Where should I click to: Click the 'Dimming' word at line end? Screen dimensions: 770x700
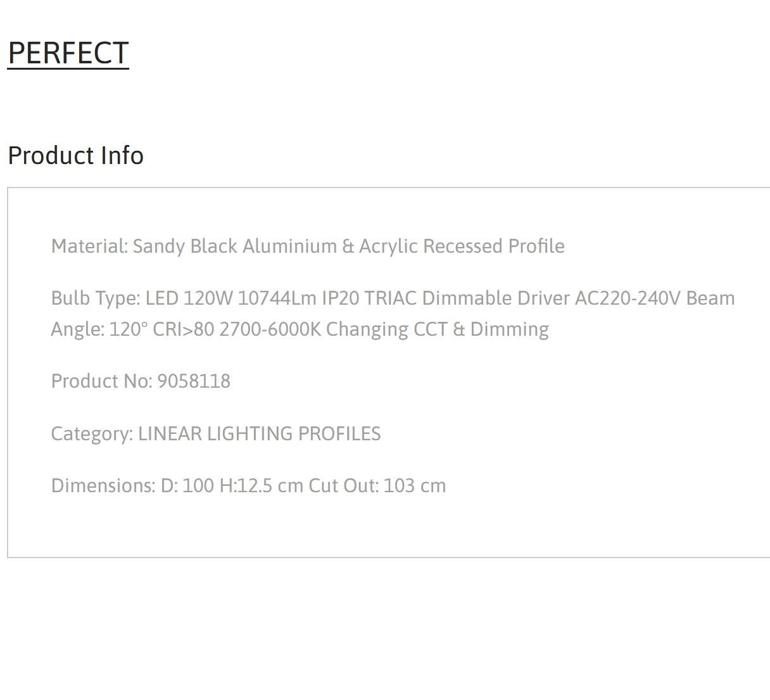[x=510, y=329]
